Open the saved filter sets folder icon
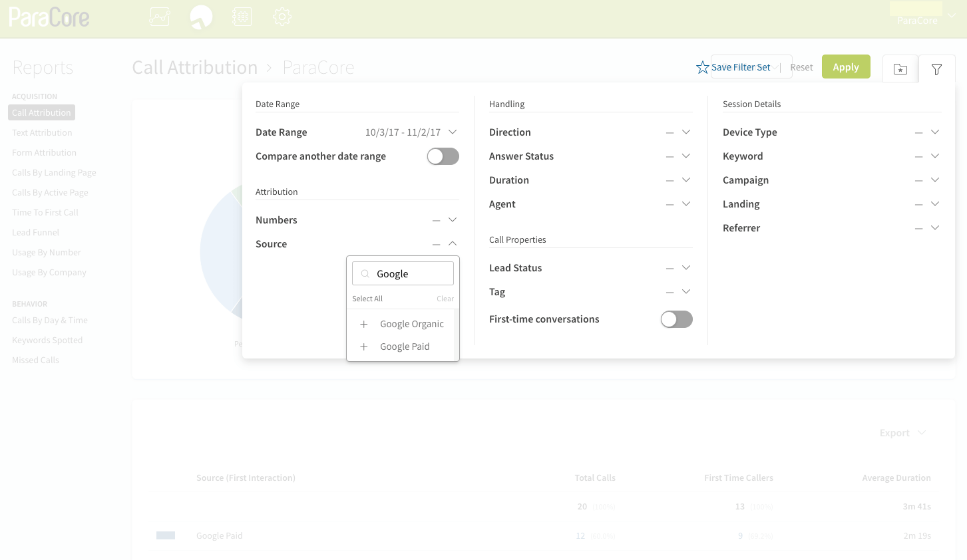 pyautogui.click(x=900, y=69)
